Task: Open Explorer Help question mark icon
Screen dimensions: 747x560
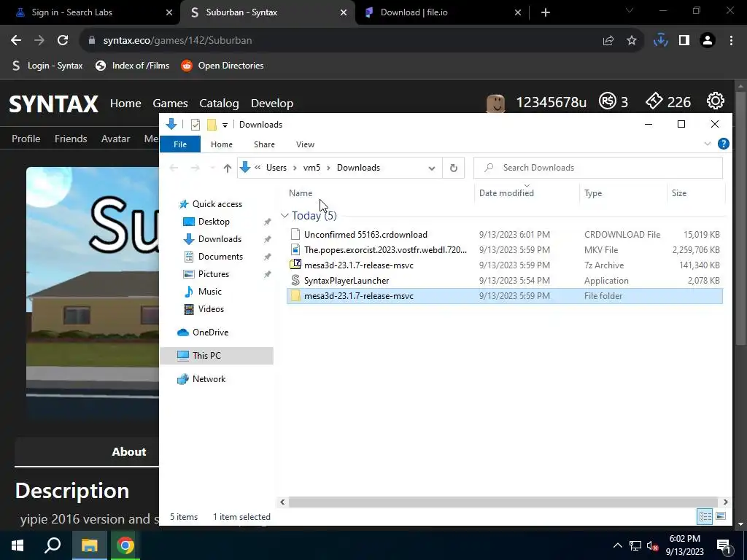Action: 723,144
